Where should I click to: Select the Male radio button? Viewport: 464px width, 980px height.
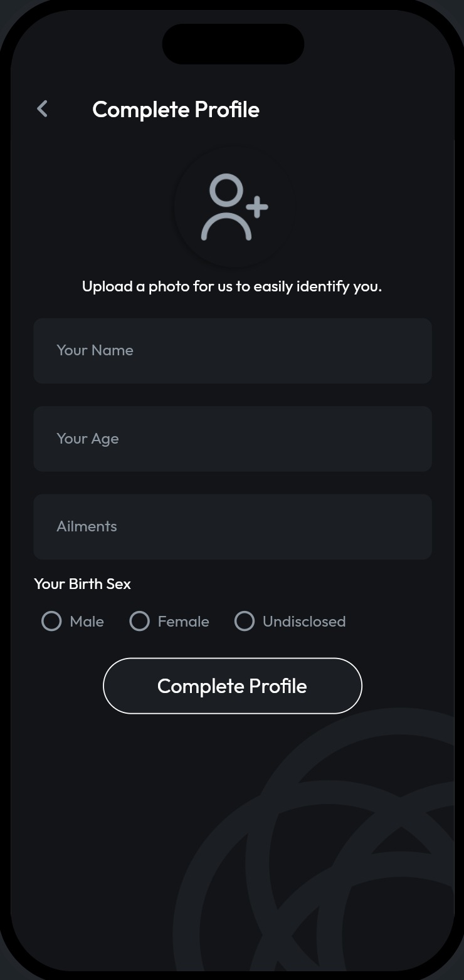pos(51,622)
